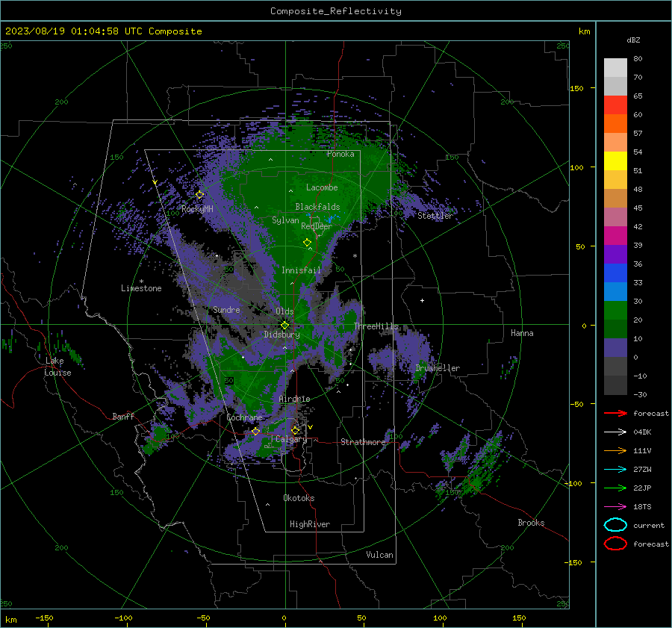Click the Stettler label
Screen dimensions: 672x628
coord(435,216)
